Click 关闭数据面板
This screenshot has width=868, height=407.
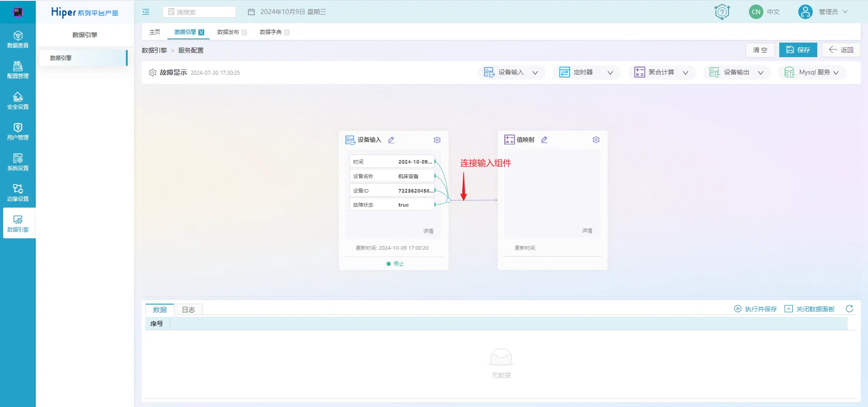tap(810, 309)
